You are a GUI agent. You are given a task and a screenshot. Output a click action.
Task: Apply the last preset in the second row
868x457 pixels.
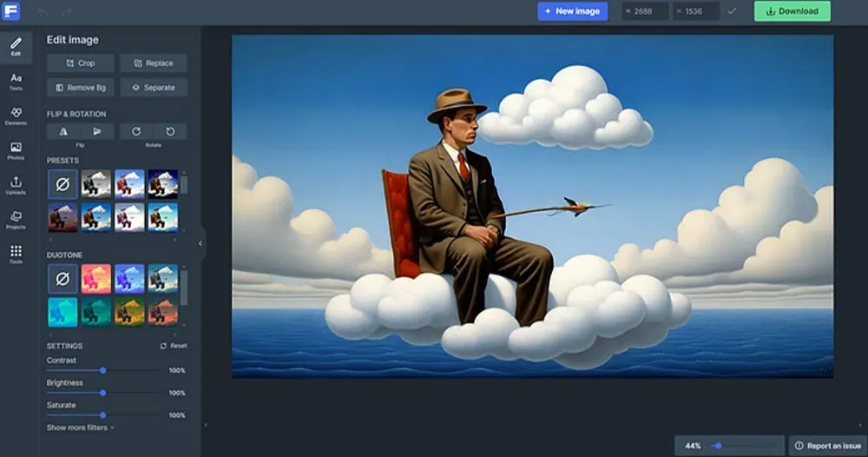(x=163, y=217)
